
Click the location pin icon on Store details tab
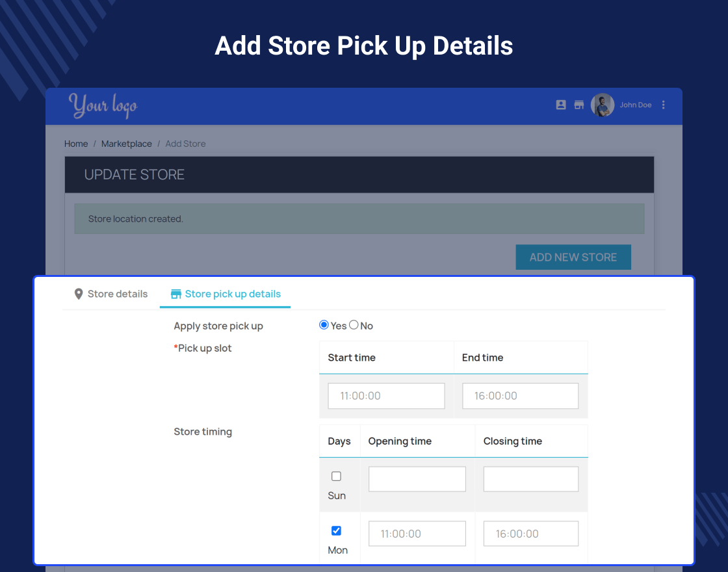point(79,294)
